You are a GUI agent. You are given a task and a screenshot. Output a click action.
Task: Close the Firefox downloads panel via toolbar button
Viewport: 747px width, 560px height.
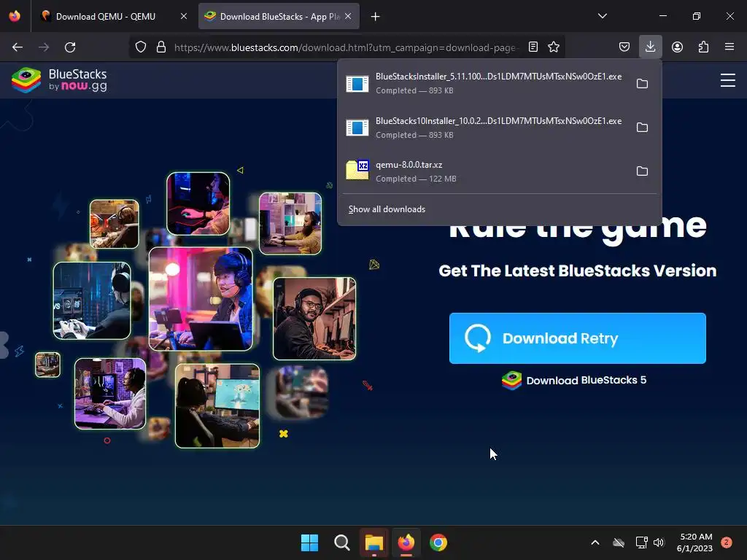tap(650, 47)
